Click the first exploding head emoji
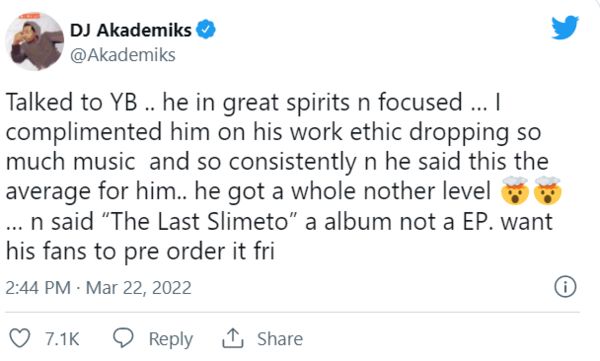 coord(515,190)
